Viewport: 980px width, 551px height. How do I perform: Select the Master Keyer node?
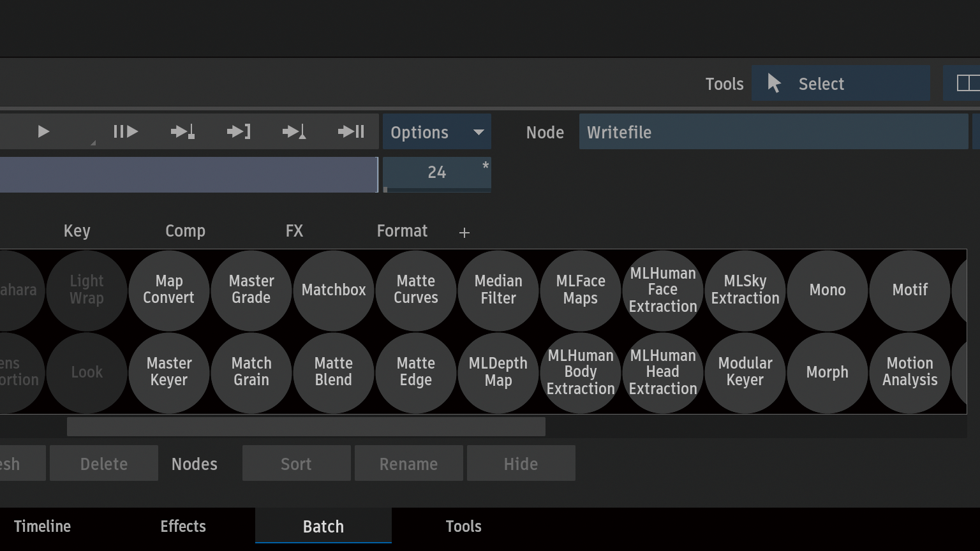pos(169,372)
